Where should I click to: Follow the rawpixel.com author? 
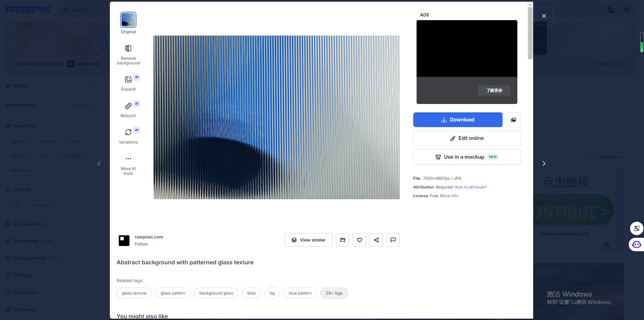coord(141,244)
